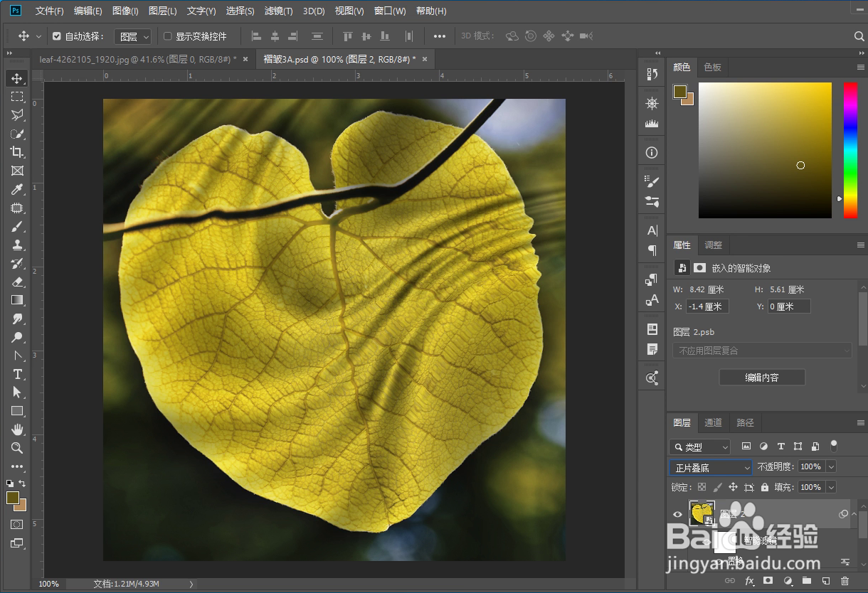Toggle lock position
Screen dimensions: 868x593
(x=734, y=487)
